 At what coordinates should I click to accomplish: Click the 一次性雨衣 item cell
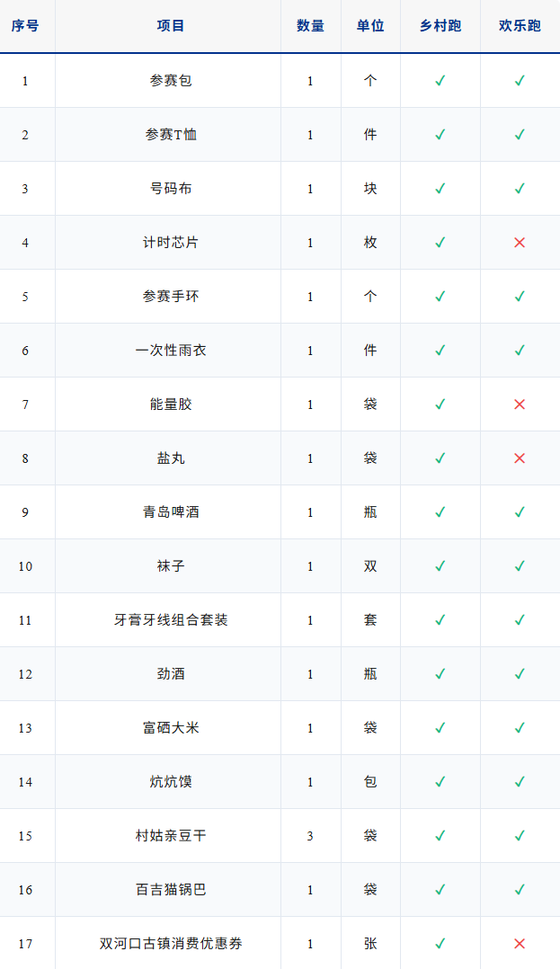171,351
